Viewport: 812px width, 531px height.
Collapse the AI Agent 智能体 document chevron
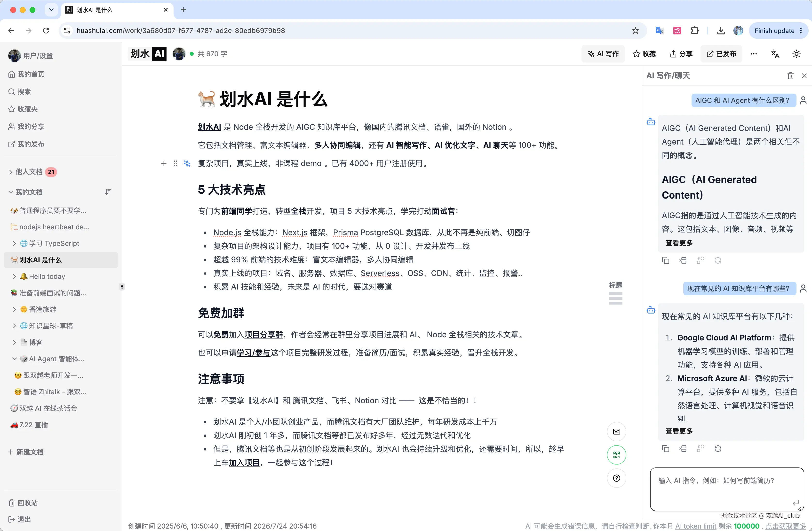(x=14, y=359)
